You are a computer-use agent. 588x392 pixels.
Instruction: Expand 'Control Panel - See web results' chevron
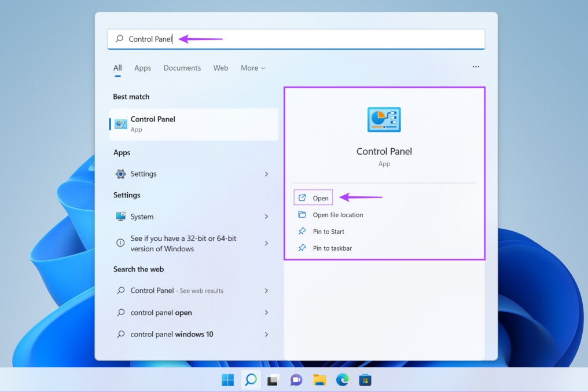266,291
